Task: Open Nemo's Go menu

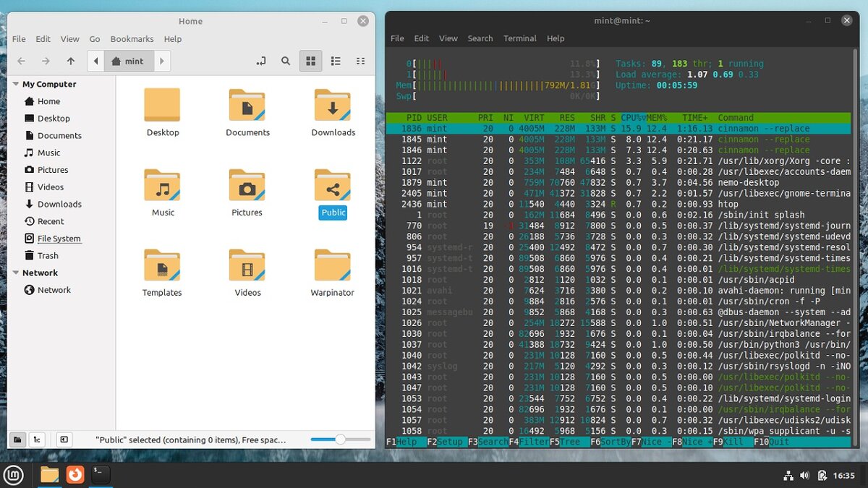Action: click(95, 39)
